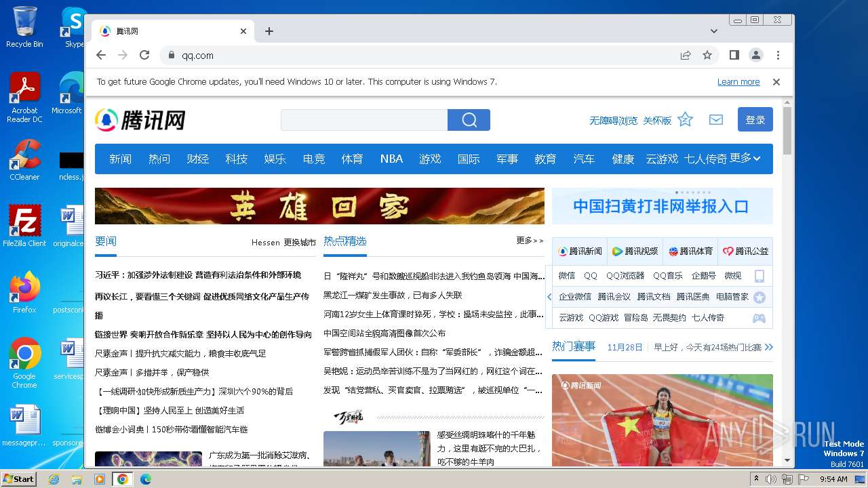Click the 登录 login button
This screenshot has width=868, height=488.
click(x=755, y=120)
